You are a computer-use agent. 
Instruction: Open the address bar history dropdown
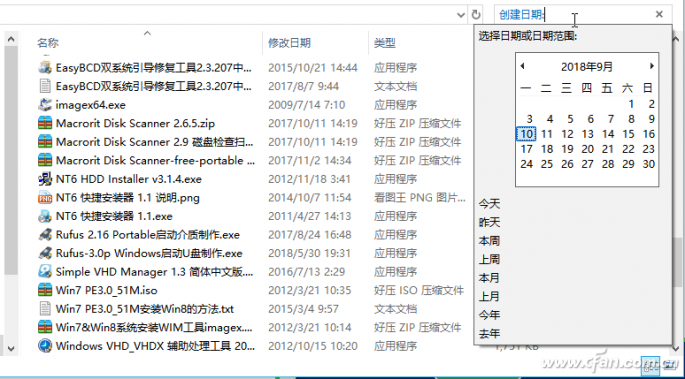[461, 15]
